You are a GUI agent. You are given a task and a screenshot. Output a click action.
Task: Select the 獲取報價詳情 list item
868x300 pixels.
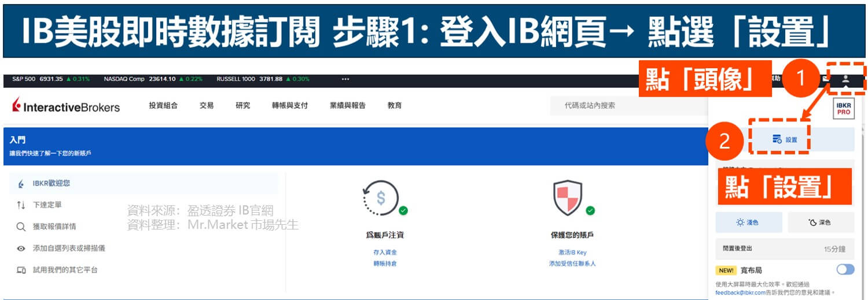click(x=144, y=226)
